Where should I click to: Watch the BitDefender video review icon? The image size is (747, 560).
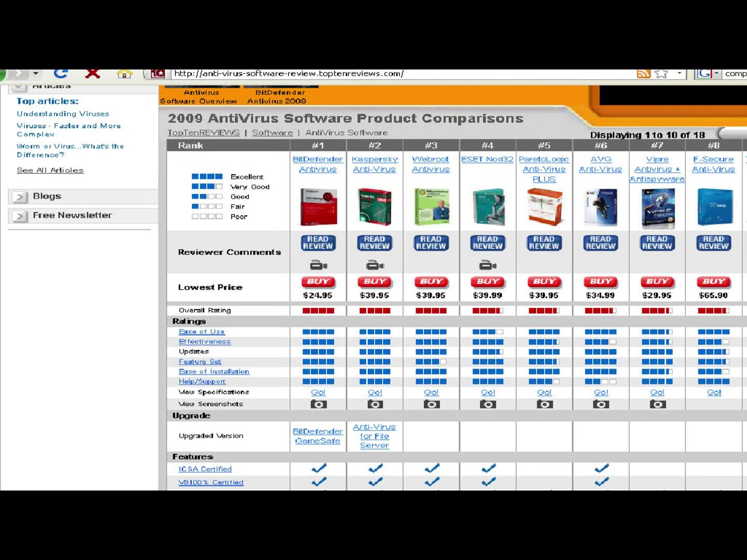coord(319,265)
